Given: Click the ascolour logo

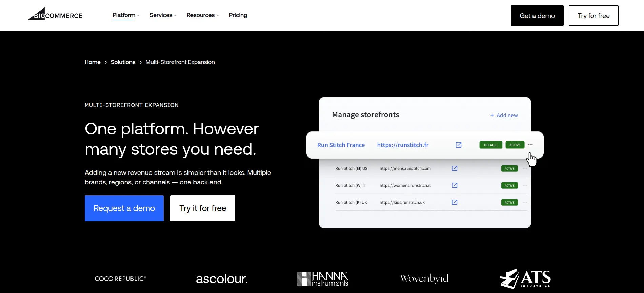Looking at the screenshot, I should point(222,279).
